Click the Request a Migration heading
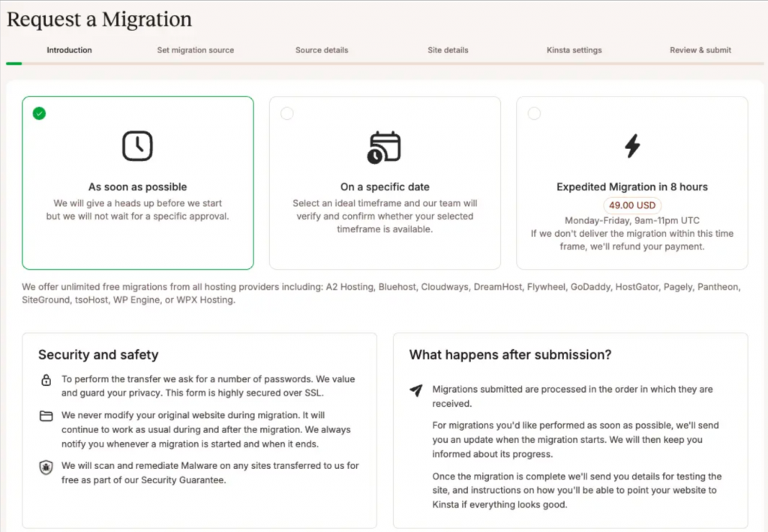Viewport: 768px width, 532px height. click(100, 19)
